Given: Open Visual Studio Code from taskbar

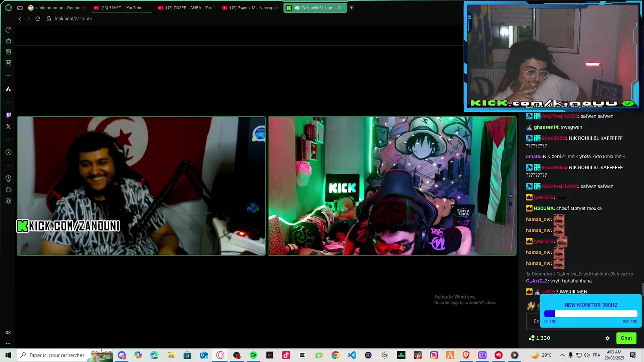Looking at the screenshot, I should point(352,355).
